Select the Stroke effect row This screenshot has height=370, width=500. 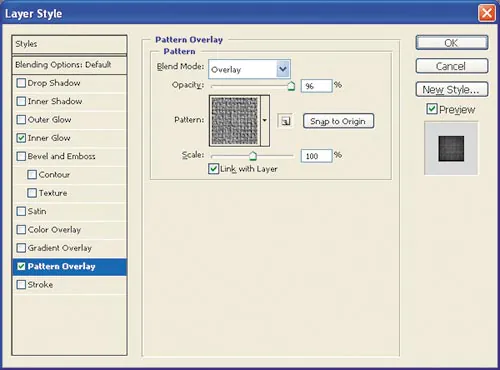point(69,285)
